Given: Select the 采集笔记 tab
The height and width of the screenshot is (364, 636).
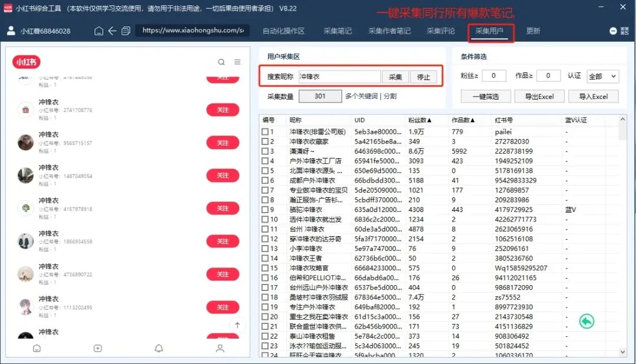Looking at the screenshot, I should 339,32.
